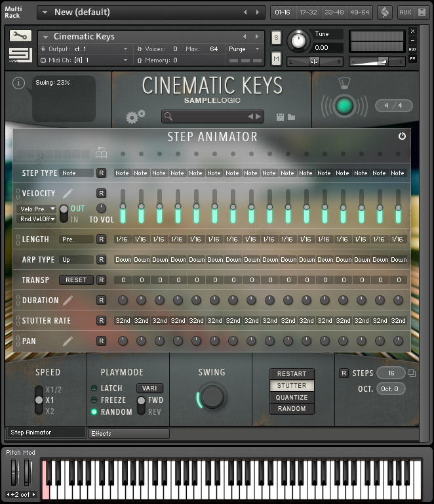This screenshot has width=434, height=504.
Task: Click the Pan pencil draw icon
Action: tap(68, 341)
